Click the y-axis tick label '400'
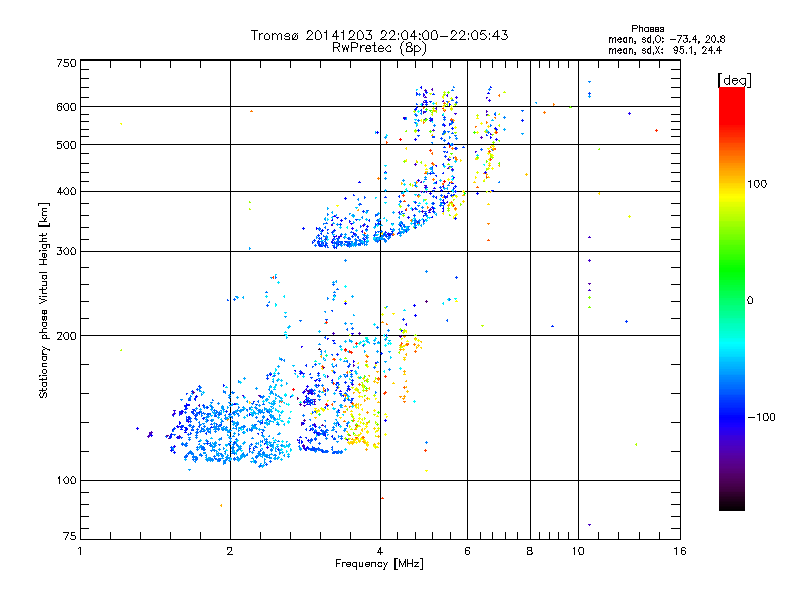Viewport: 800px width, 600px height. click(x=66, y=192)
